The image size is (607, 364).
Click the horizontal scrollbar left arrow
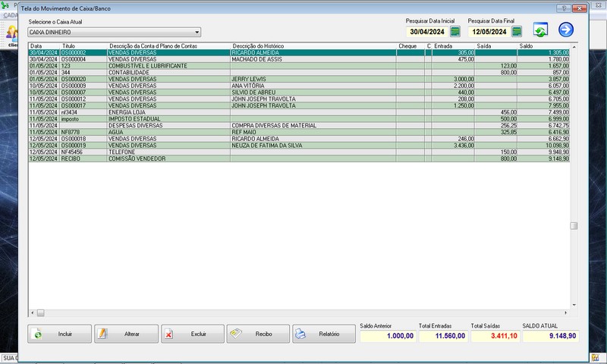pos(33,312)
